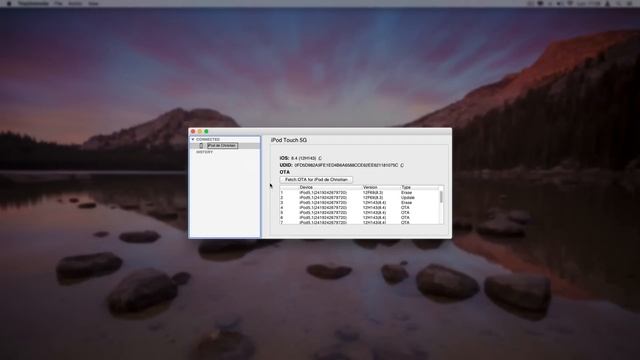This screenshot has width=640, height=360.
Task: Click the OTA table vertical scrollbar
Action: [441, 197]
